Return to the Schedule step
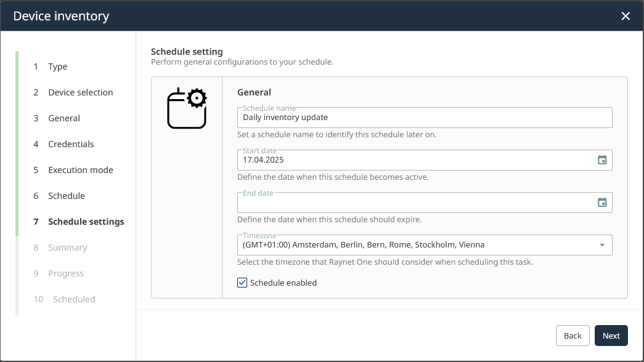This screenshot has height=362, width=644. (x=67, y=196)
